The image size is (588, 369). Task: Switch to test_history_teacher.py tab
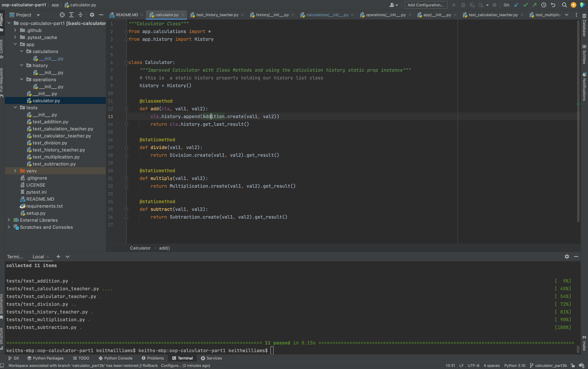point(217,15)
